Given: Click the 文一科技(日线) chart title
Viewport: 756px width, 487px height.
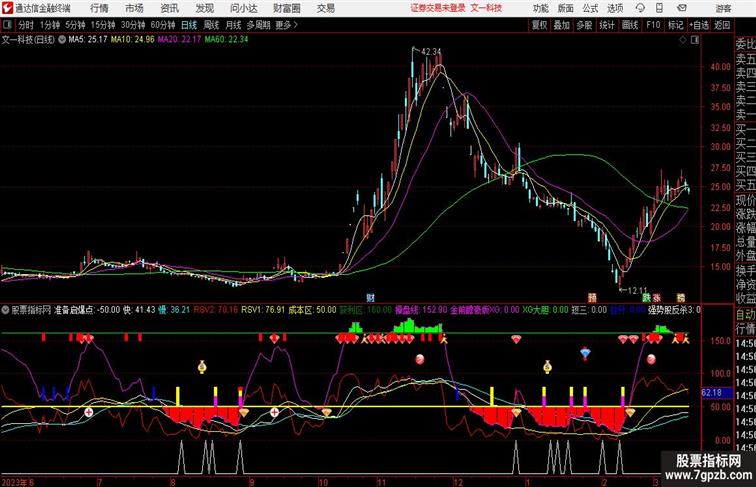Looking at the screenshot, I should pyautogui.click(x=28, y=40).
